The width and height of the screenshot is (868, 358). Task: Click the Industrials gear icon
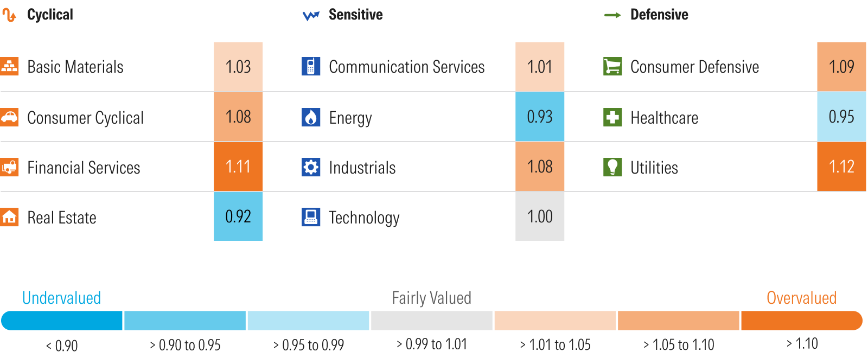pyautogui.click(x=311, y=167)
